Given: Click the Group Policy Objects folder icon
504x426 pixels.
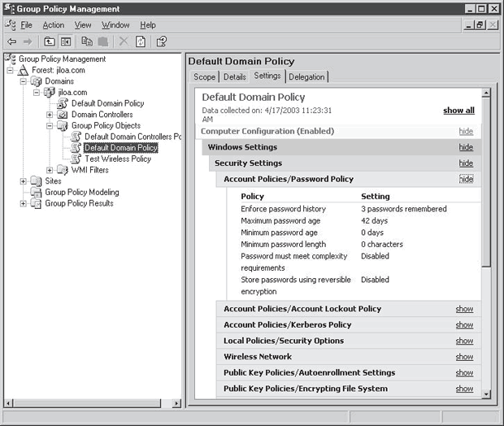Looking at the screenshot, I should 63,126.
